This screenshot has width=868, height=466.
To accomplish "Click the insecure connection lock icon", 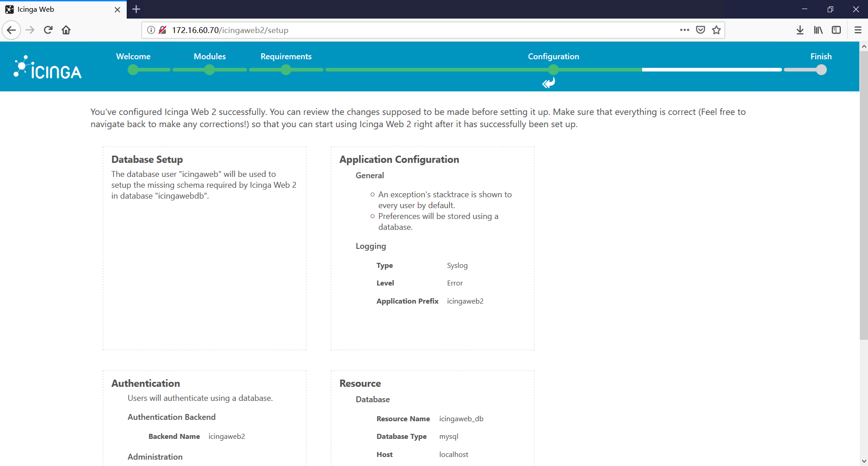I will click(163, 30).
